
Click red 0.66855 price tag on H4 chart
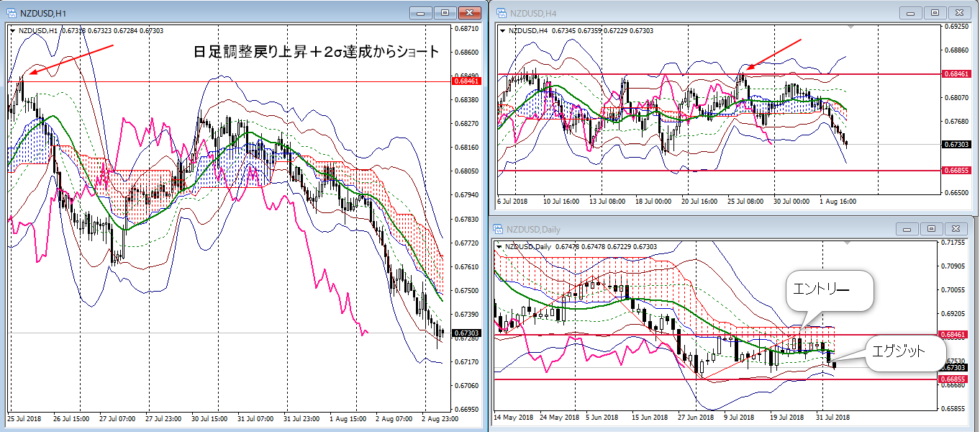tap(956, 171)
